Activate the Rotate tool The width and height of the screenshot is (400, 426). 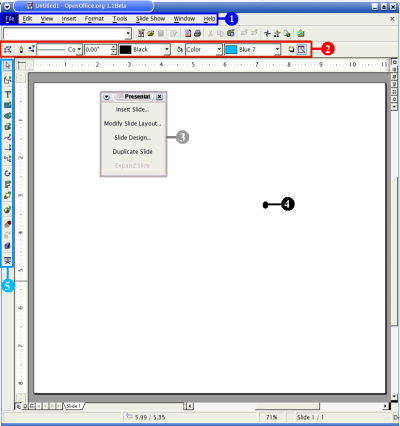pos(7,173)
